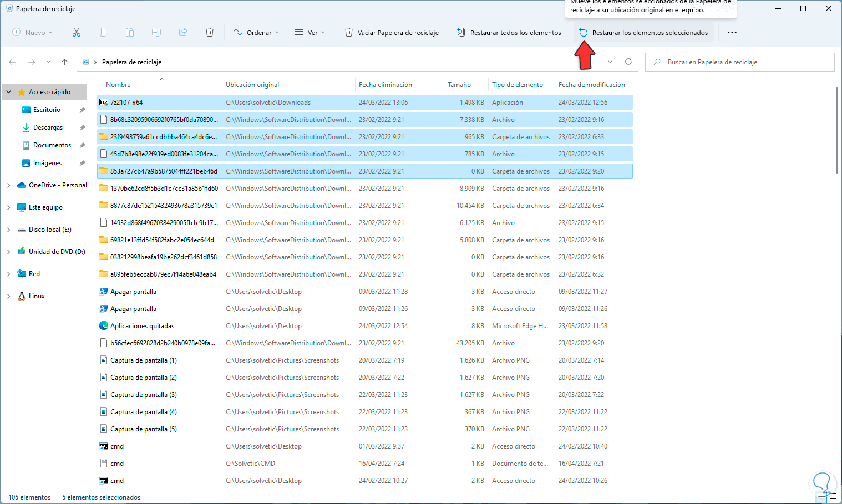Select file b56cfec6692828d2b240b0978e09fa...
Screen dimensions: 842x504
click(364, 343)
